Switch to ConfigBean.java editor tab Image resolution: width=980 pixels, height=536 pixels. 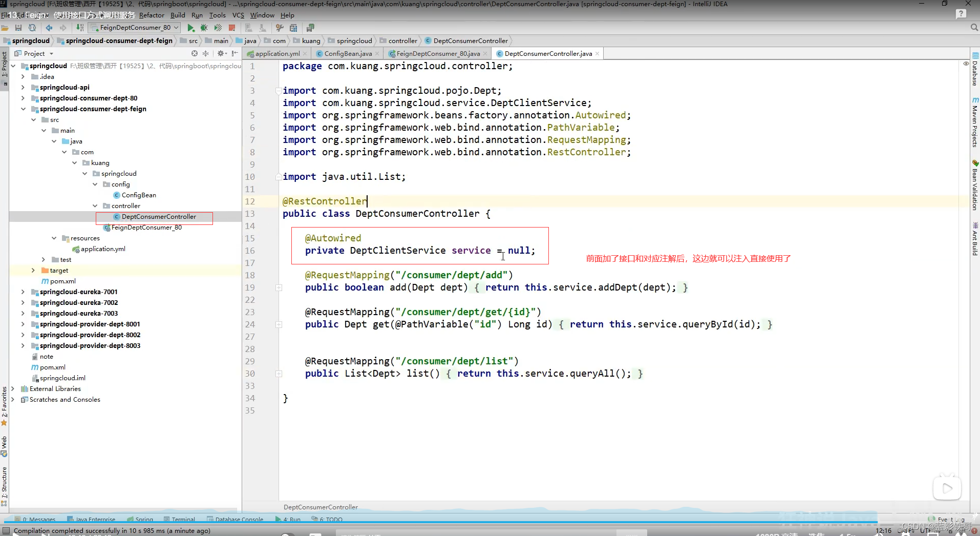[348, 53]
